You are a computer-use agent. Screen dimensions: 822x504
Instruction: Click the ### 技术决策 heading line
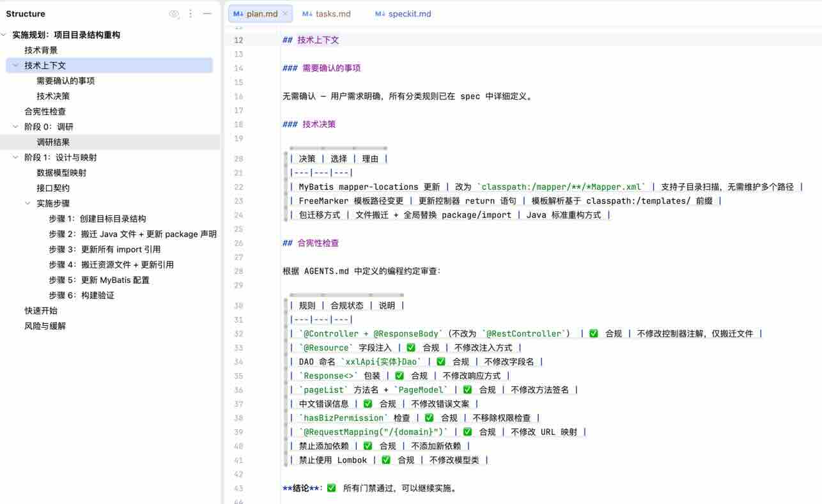[x=309, y=125]
